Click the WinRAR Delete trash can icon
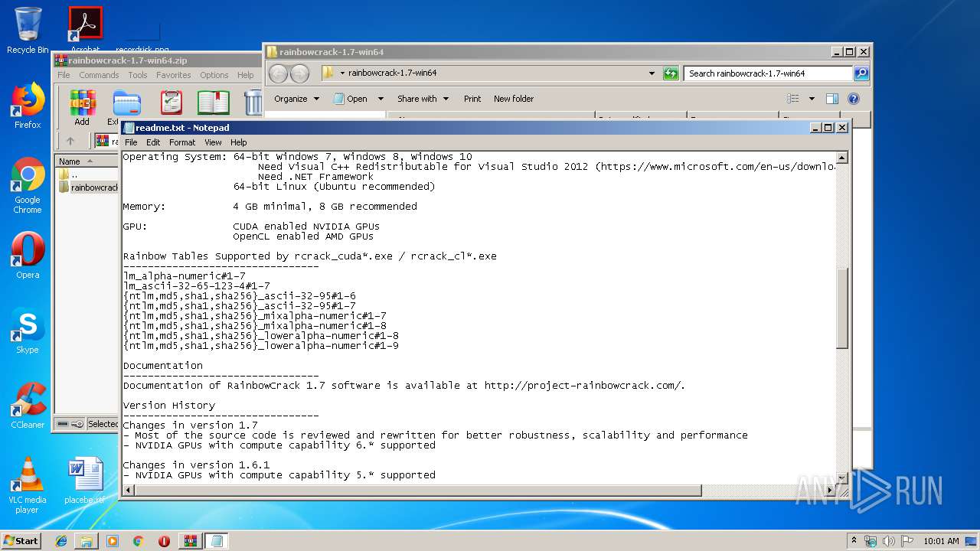980x551 pixels. 253,103
